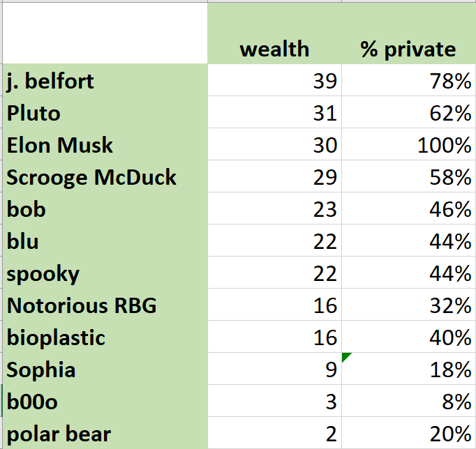Select the "Notorious RBG" cell

coord(105,305)
